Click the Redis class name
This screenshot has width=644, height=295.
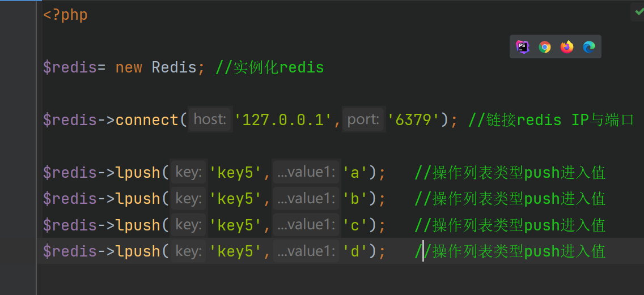174,68
